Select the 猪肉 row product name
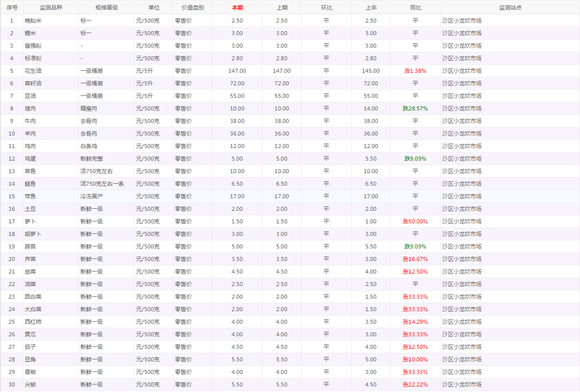Screen dimensions: 580x392 pos(31,108)
